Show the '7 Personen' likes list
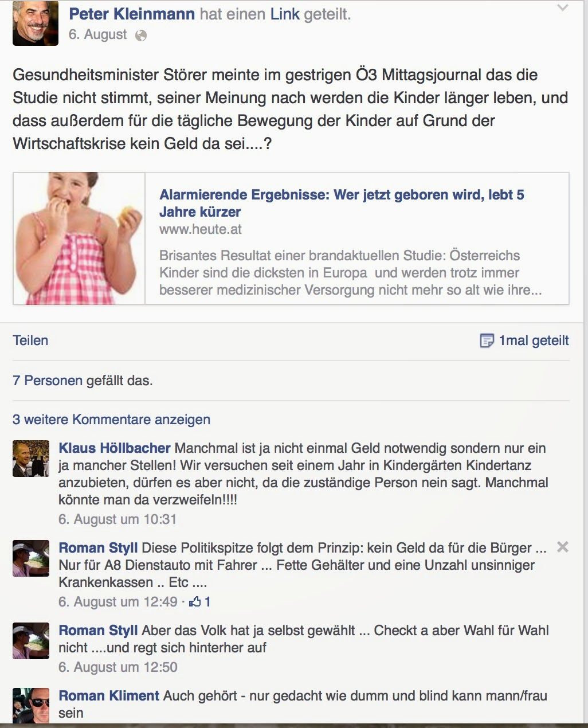The image size is (588, 728). point(48,381)
